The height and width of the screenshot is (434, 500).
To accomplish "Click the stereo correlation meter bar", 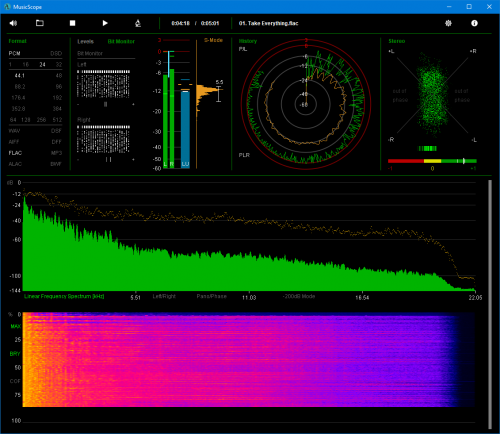I will click(x=432, y=161).
